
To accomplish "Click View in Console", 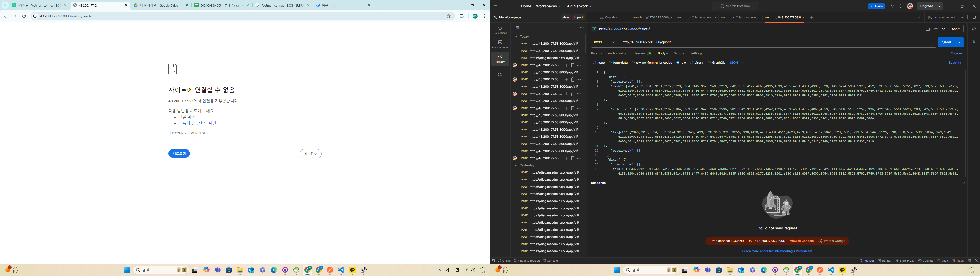I will click(802, 241).
